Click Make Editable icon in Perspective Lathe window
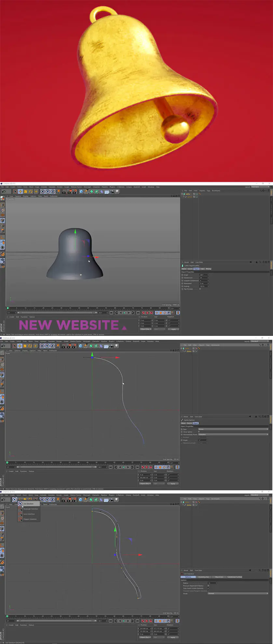The width and height of the screenshot is (273, 644). pyautogui.click(x=2, y=198)
